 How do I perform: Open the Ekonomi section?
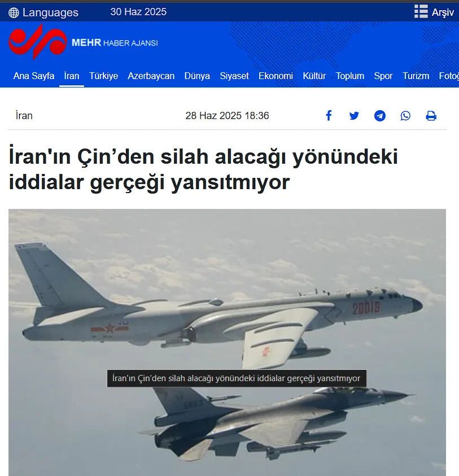(x=276, y=76)
